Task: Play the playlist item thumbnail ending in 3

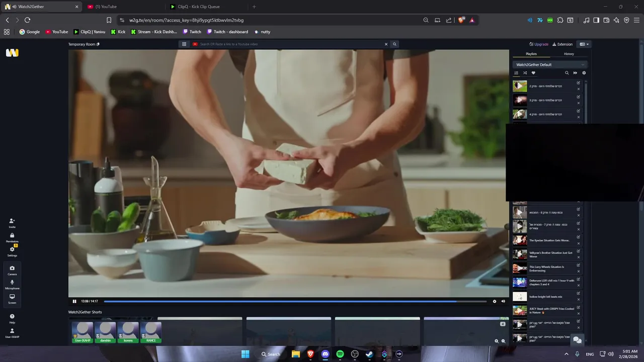Action: (x=520, y=100)
